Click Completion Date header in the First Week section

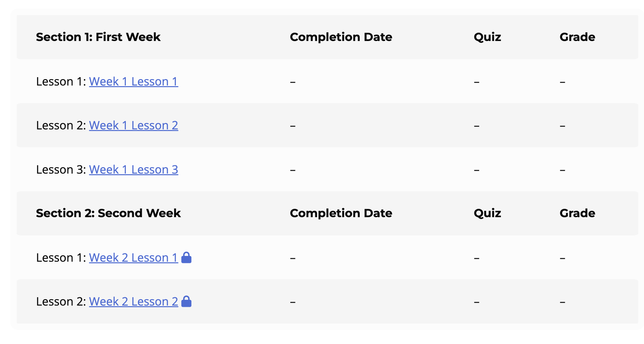click(341, 37)
